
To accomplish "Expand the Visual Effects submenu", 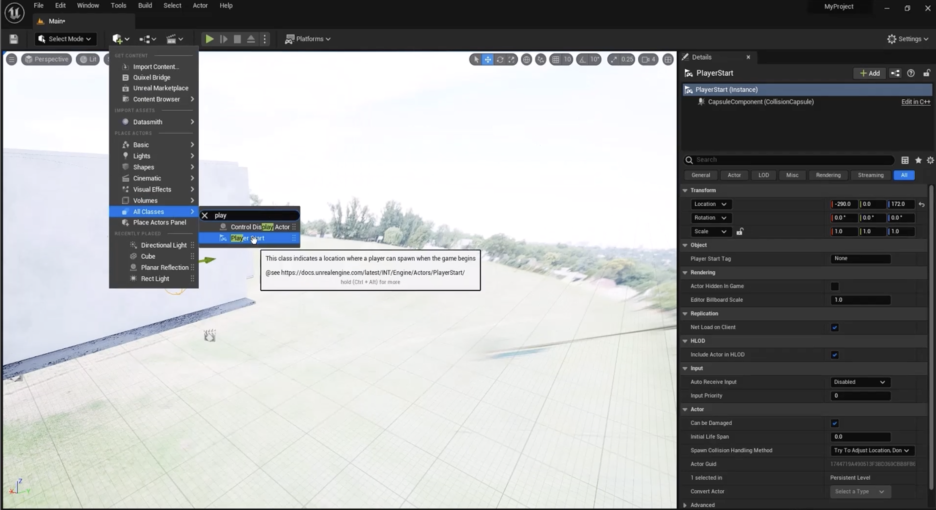I will tap(154, 189).
